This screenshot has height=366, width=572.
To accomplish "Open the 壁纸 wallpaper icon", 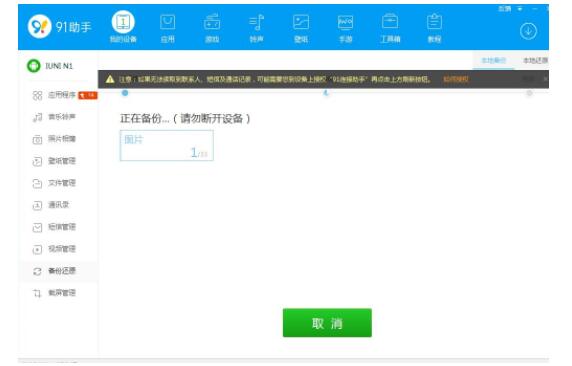I will [x=301, y=28].
